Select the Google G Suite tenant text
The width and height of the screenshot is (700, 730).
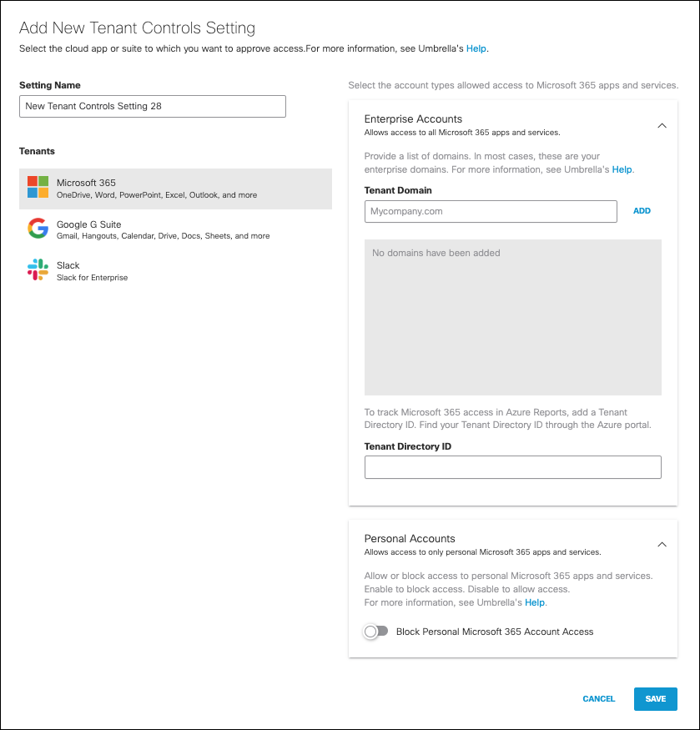tap(88, 224)
